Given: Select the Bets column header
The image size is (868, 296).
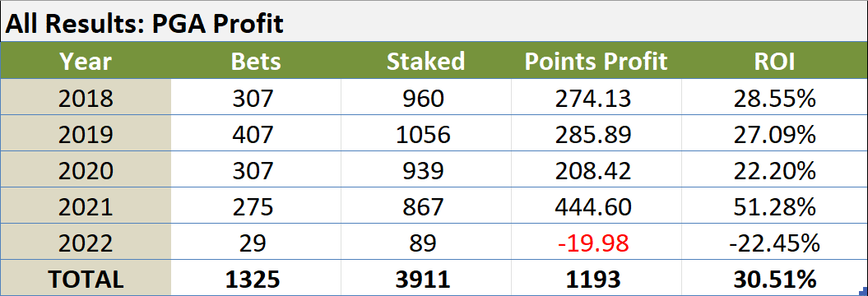Looking at the screenshot, I should 255,62.
